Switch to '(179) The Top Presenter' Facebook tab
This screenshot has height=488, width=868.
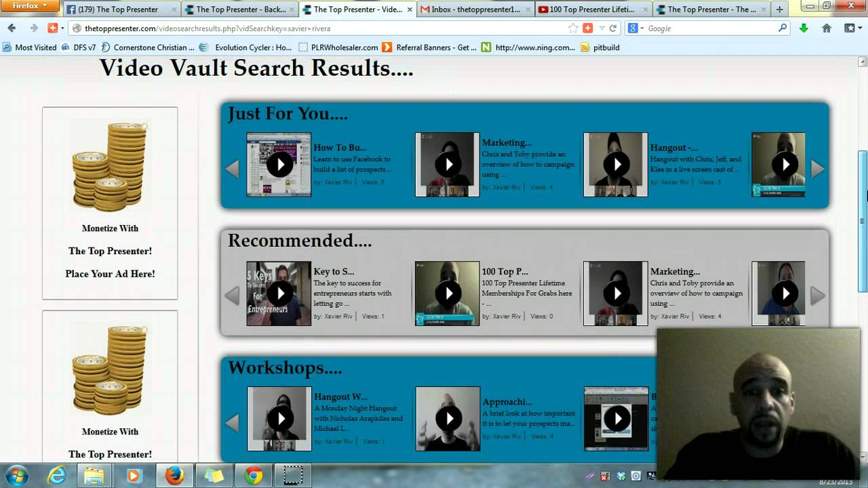[122, 9]
